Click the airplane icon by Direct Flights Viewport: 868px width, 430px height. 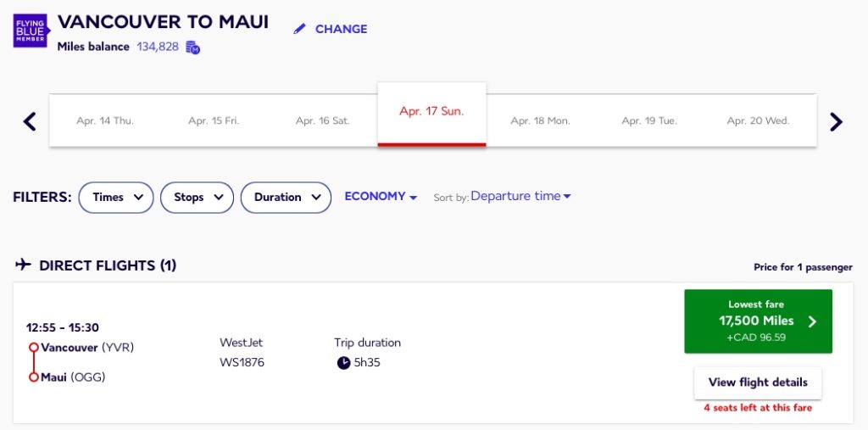pyautogui.click(x=24, y=265)
